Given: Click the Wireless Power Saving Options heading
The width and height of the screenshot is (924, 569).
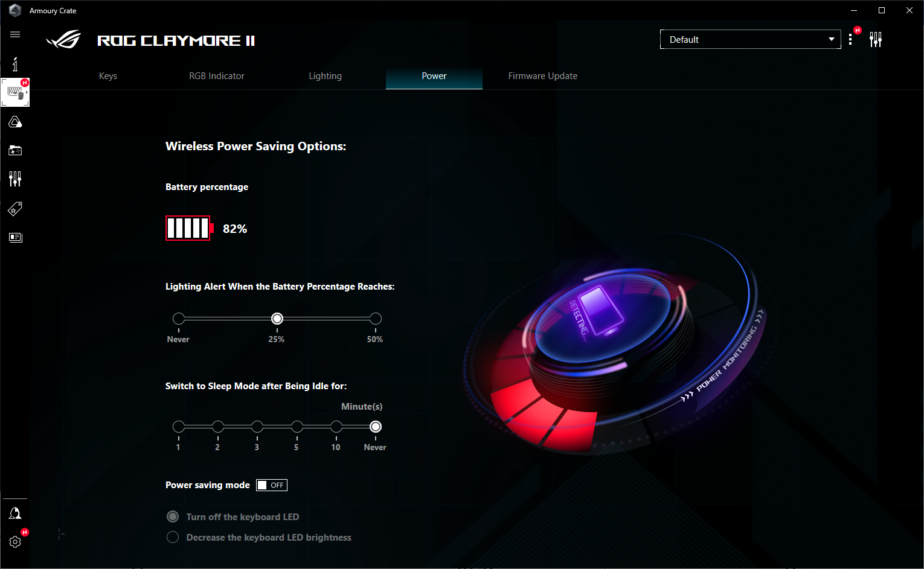Looking at the screenshot, I should point(256,146).
